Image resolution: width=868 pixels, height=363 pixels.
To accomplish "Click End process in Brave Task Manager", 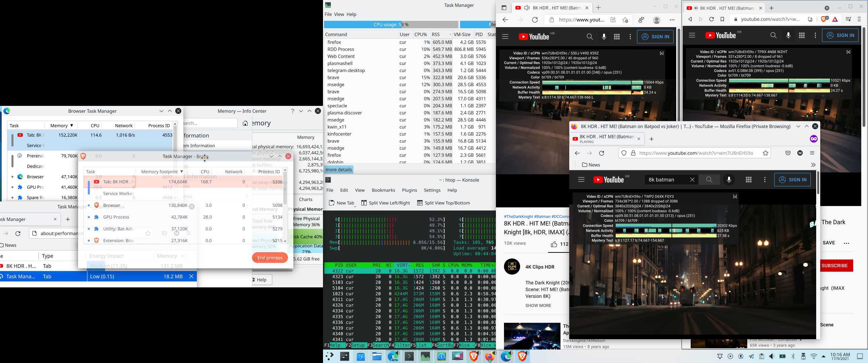I will coord(269,257).
